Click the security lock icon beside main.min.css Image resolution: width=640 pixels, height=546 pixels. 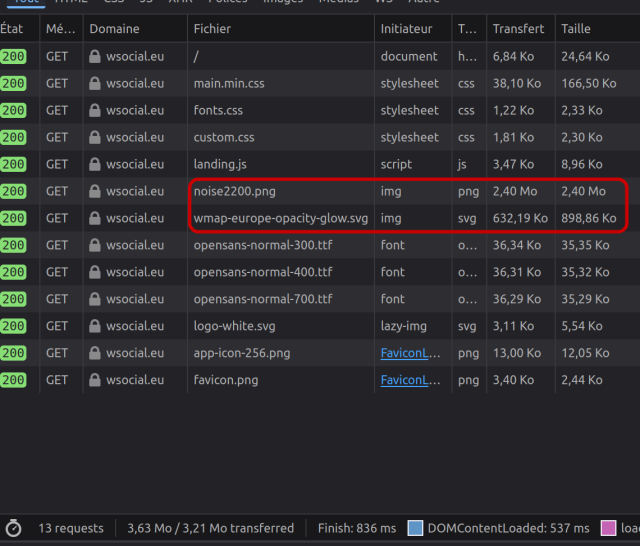(x=95, y=83)
